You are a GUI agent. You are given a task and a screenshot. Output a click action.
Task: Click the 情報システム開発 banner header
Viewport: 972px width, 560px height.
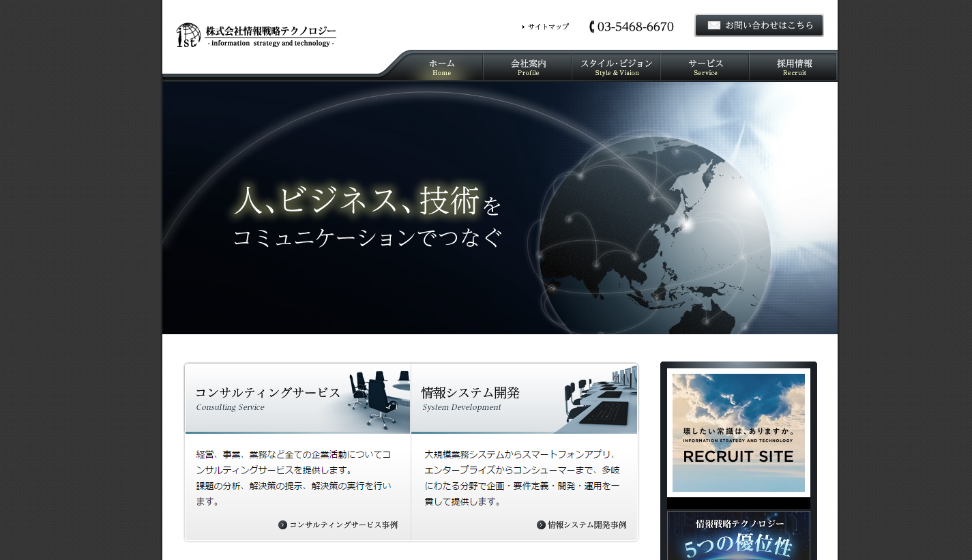[x=524, y=399]
